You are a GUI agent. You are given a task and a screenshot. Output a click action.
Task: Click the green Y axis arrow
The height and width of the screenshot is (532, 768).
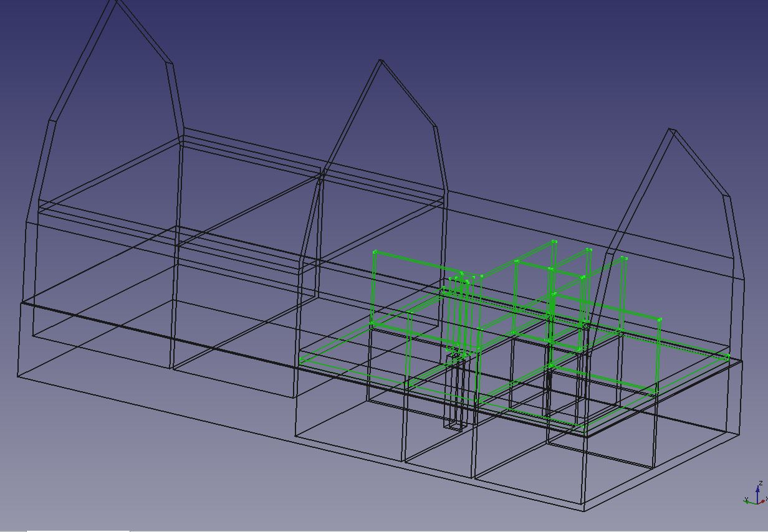pyautogui.click(x=749, y=500)
